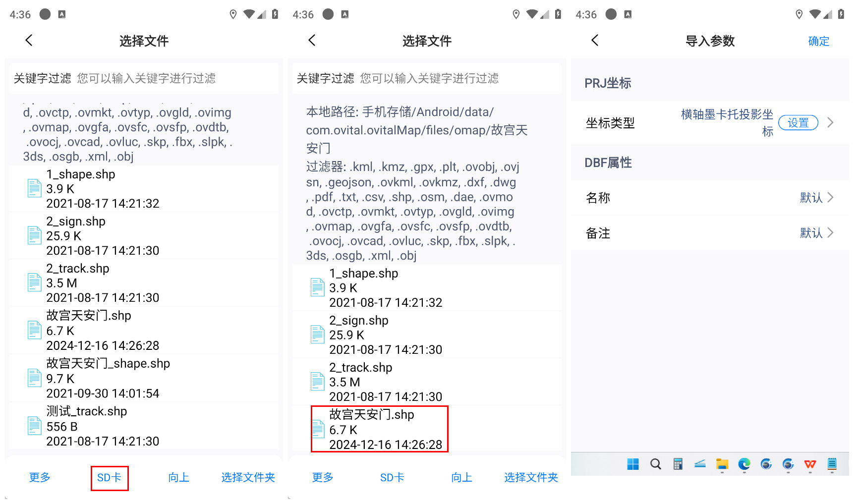Focus the 关键字过滤 field in the left screen
Image resolution: width=854 pixels, height=504 pixels.
coord(144,78)
